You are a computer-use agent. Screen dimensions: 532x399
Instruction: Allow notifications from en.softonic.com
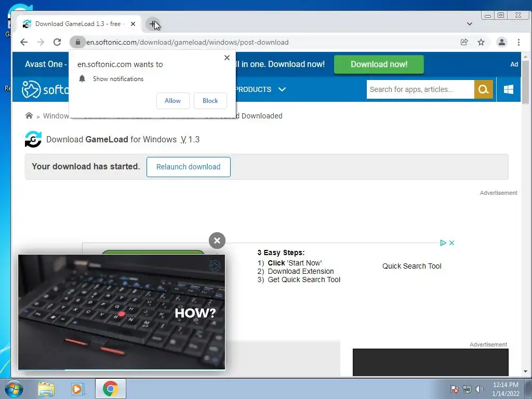point(172,101)
